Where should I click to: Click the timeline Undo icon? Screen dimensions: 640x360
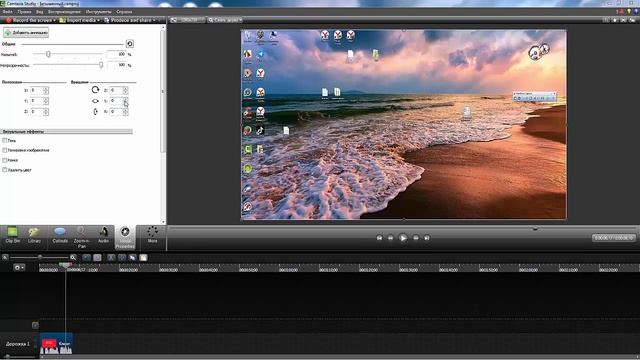(87, 258)
